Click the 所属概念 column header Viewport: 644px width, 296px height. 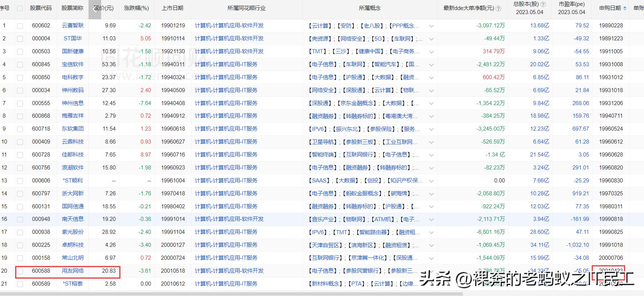(x=369, y=8)
